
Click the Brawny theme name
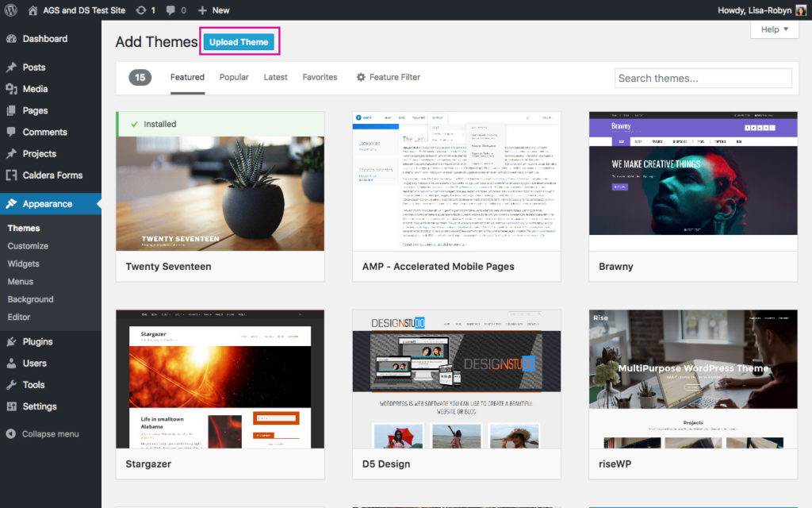(x=615, y=267)
